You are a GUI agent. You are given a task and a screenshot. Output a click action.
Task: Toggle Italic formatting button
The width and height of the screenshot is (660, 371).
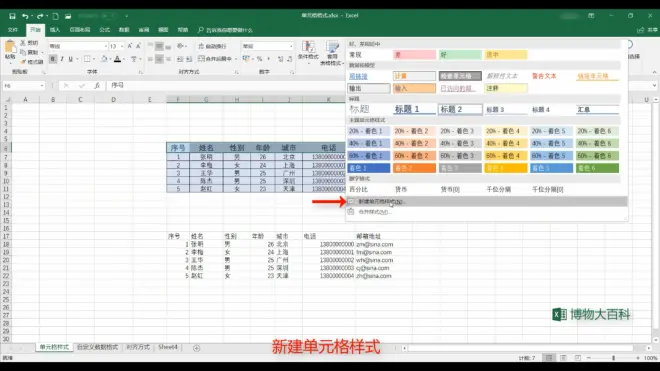[x=62, y=59]
